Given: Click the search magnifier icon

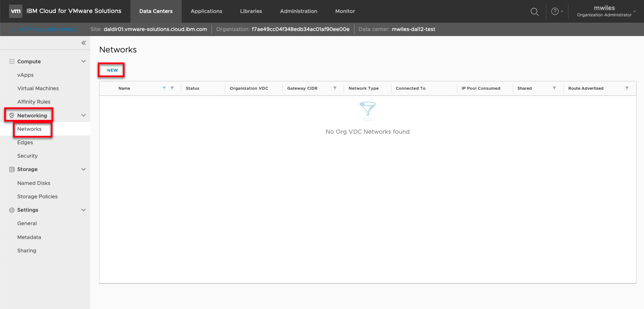Looking at the screenshot, I should pos(534,12).
